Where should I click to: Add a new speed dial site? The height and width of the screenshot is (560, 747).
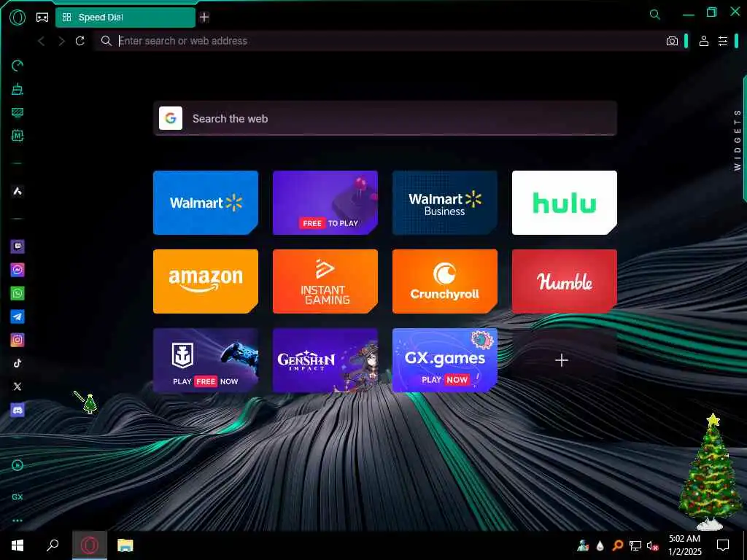(x=562, y=360)
